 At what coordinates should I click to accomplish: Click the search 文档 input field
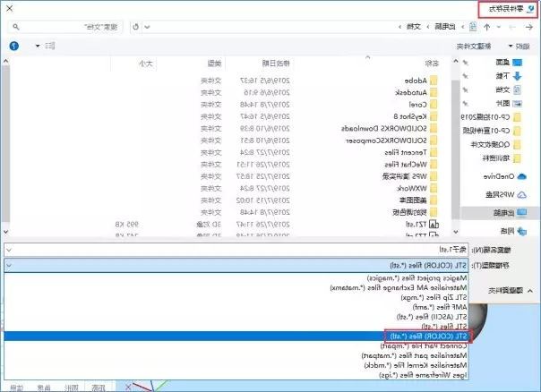pos(65,27)
